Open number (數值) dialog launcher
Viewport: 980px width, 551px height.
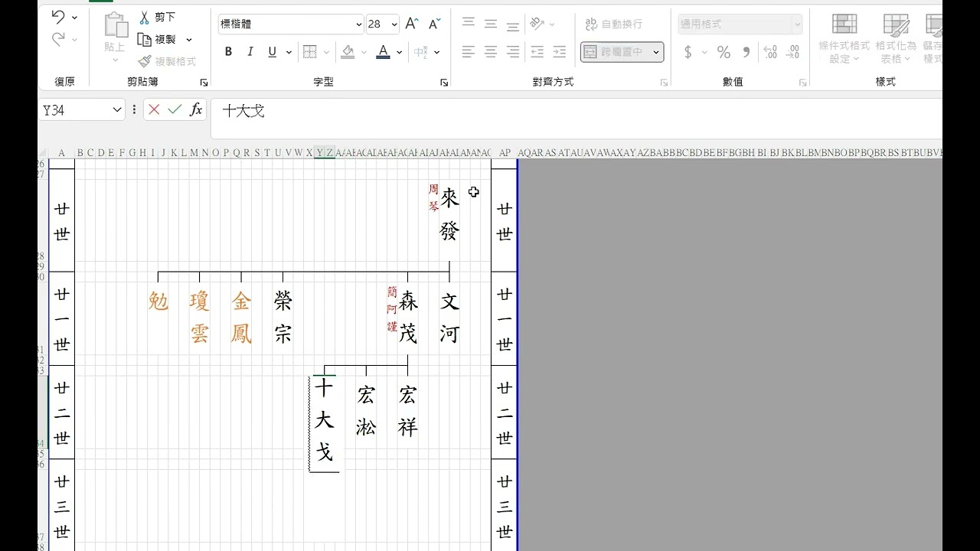[802, 83]
